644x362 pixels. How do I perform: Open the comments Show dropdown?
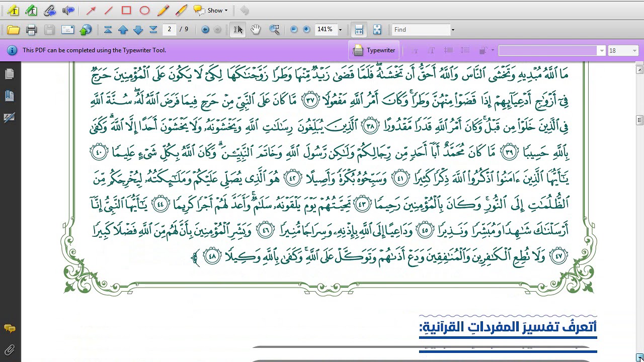pos(211,10)
